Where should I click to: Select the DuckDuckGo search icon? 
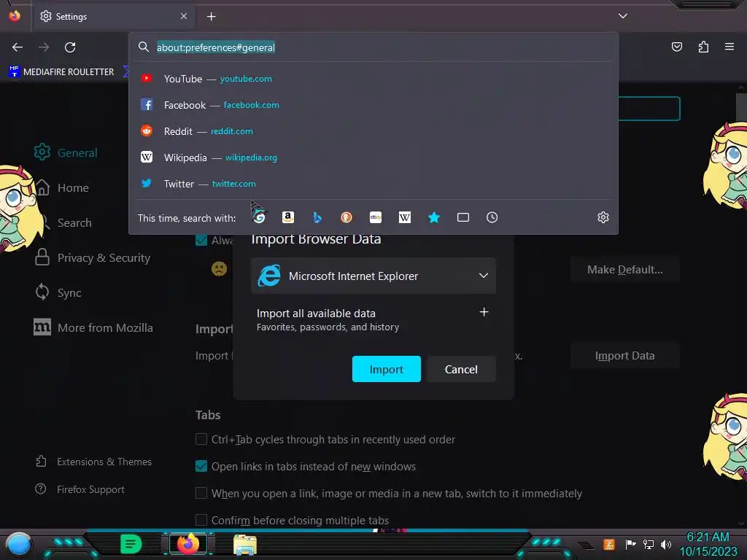[347, 217]
